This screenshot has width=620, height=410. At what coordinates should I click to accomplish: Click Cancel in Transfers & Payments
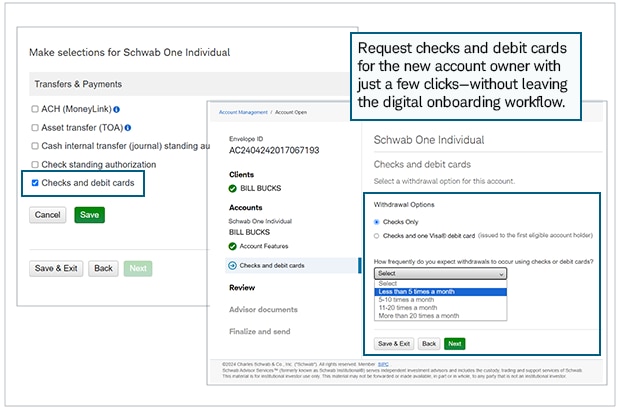[x=47, y=215]
